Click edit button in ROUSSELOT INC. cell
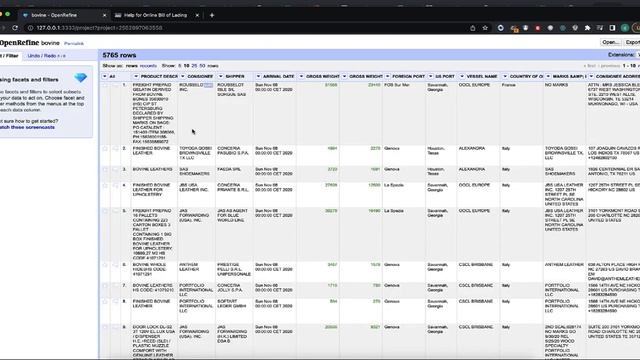Image resolution: width=640 pixels, height=360 pixels. tap(209, 85)
